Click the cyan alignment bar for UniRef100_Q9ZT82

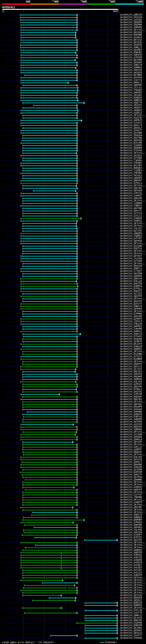(x=101, y=540)
